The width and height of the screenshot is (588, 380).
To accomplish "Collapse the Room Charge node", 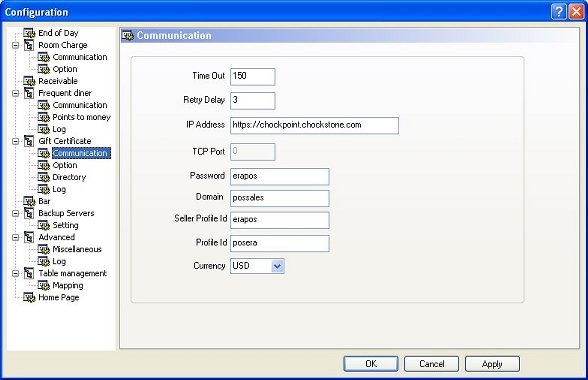I will click(x=15, y=45).
